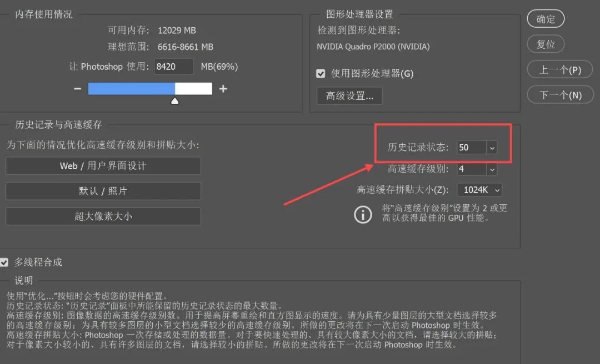
Task: Open 高级设置 for the graphics processor
Action: pos(349,95)
